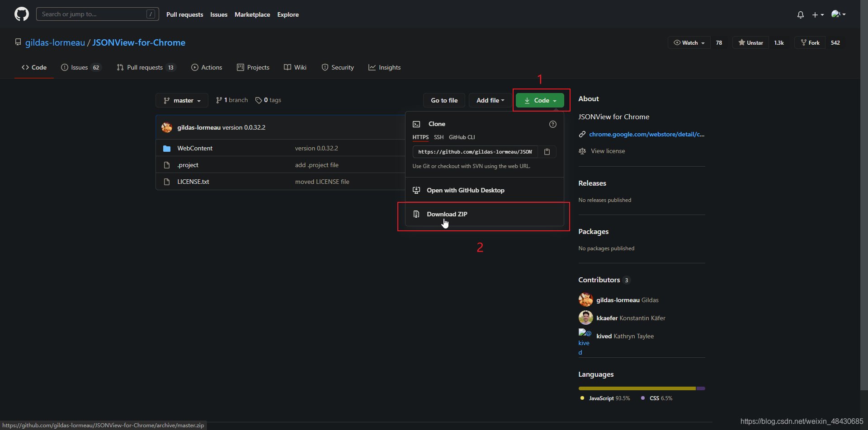868x430 pixels.
Task: Open the WebContent row commit message link
Action: [x=316, y=148]
